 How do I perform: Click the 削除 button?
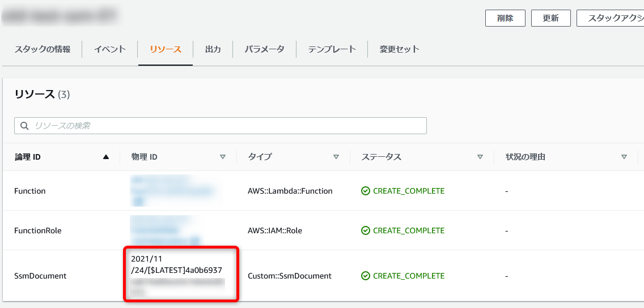point(505,19)
